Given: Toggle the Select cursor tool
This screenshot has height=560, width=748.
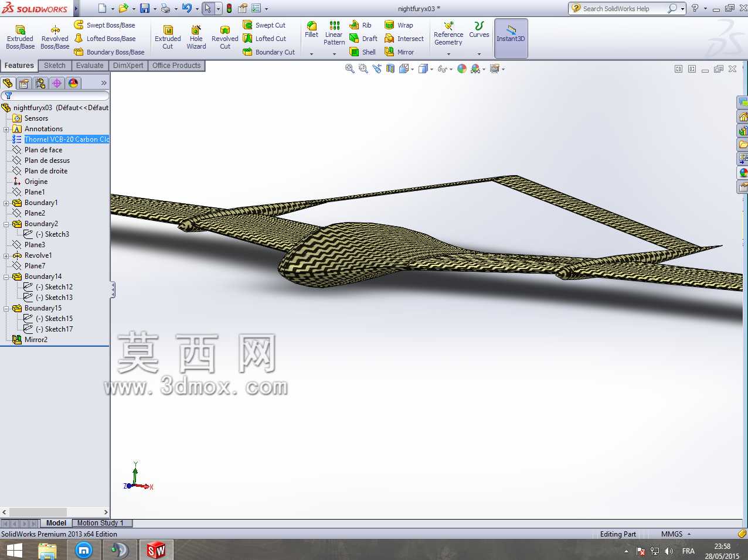Looking at the screenshot, I should 208,8.
